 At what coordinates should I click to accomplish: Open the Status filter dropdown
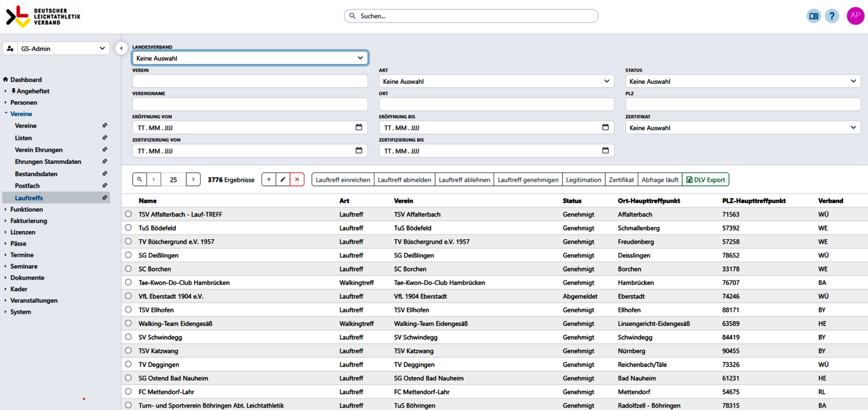(742, 81)
